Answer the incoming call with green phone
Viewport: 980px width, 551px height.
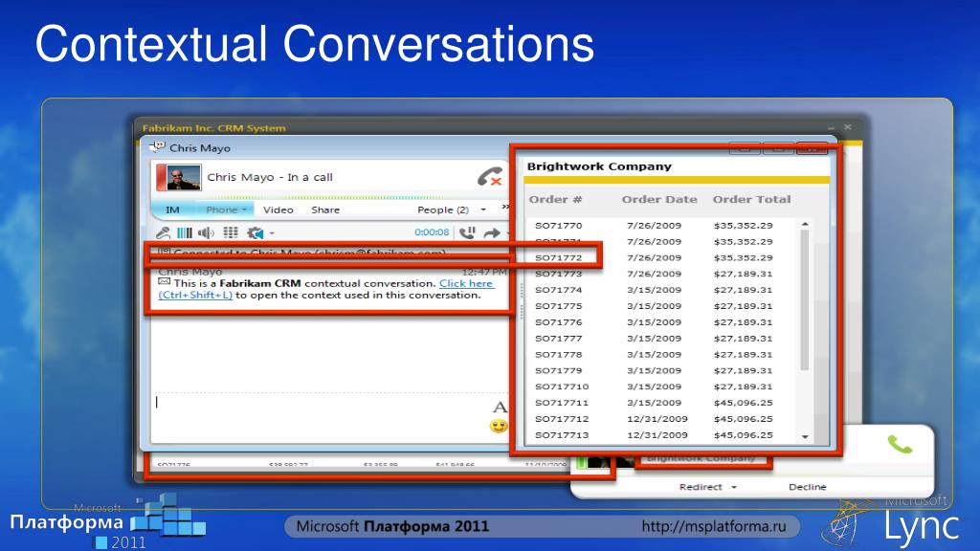click(900, 444)
